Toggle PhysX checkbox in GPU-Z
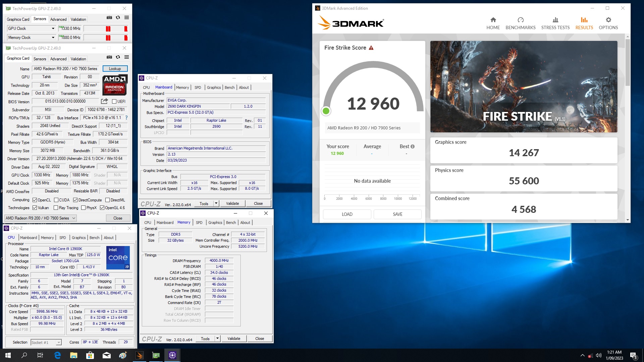The width and height of the screenshot is (644, 362). pyautogui.click(x=83, y=208)
